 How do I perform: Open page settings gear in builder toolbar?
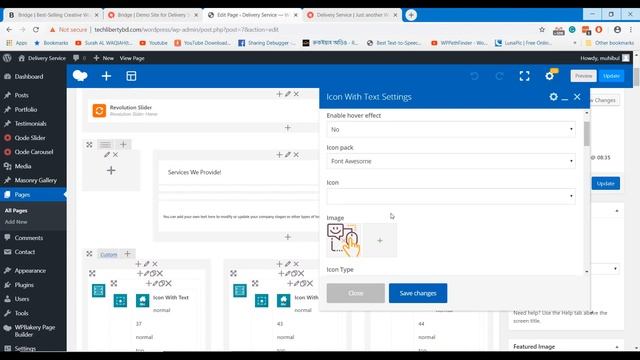tap(549, 76)
